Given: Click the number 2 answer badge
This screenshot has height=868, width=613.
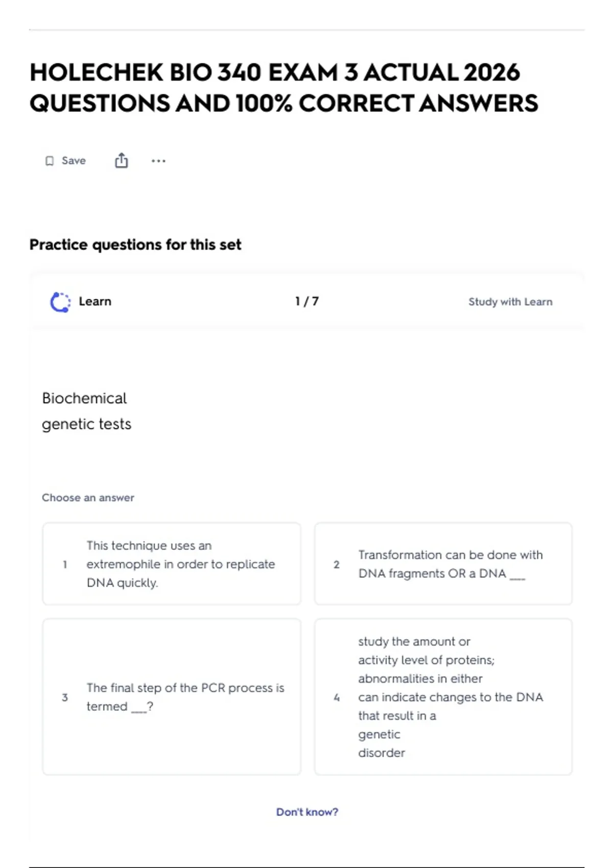Looking at the screenshot, I should pyautogui.click(x=336, y=564).
